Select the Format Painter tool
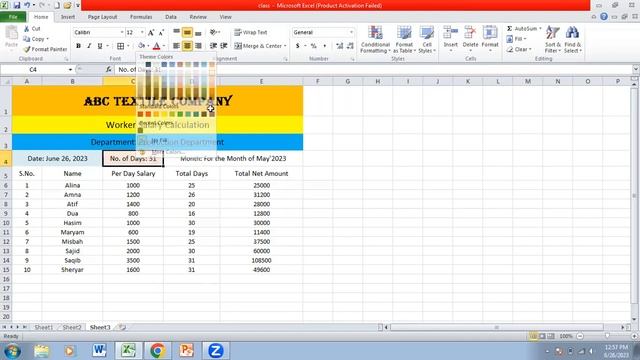This screenshot has width=640, height=360. pos(45,49)
